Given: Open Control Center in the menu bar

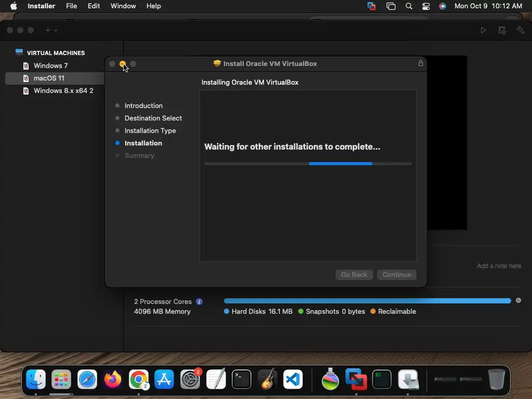Looking at the screenshot, I should 426,6.
